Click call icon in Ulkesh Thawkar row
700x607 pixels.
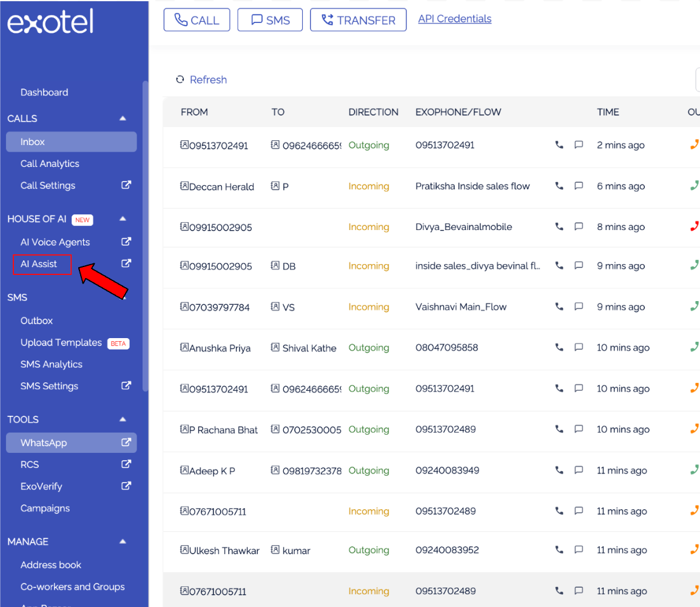[x=559, y=550]
